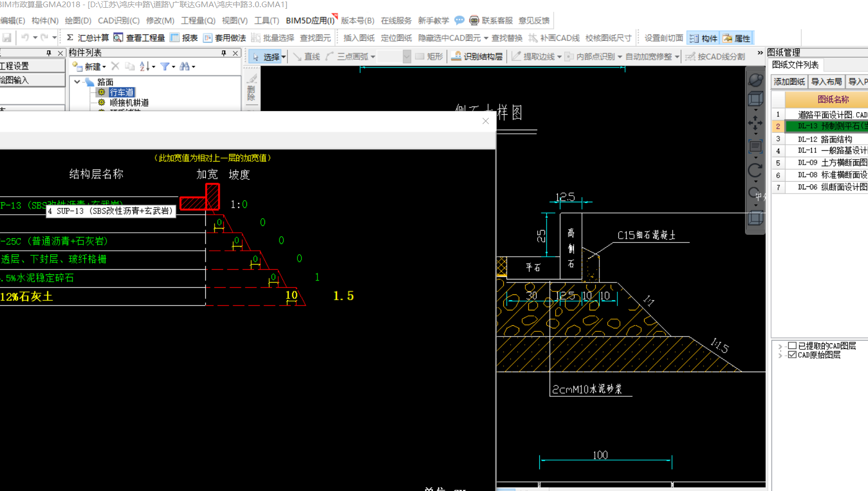Viewport: 868px width, 491px height.
Task: Click the binoculars find icon
Action: [184, 66]
